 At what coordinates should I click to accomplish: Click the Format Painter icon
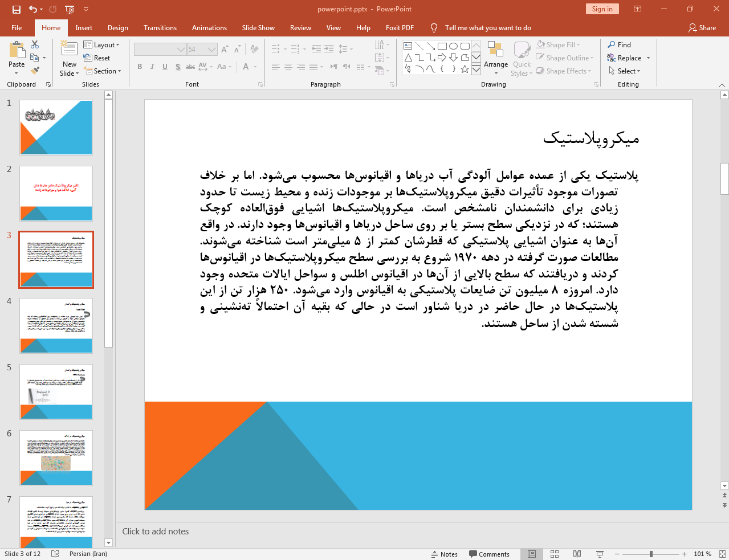tap(35, 71)
